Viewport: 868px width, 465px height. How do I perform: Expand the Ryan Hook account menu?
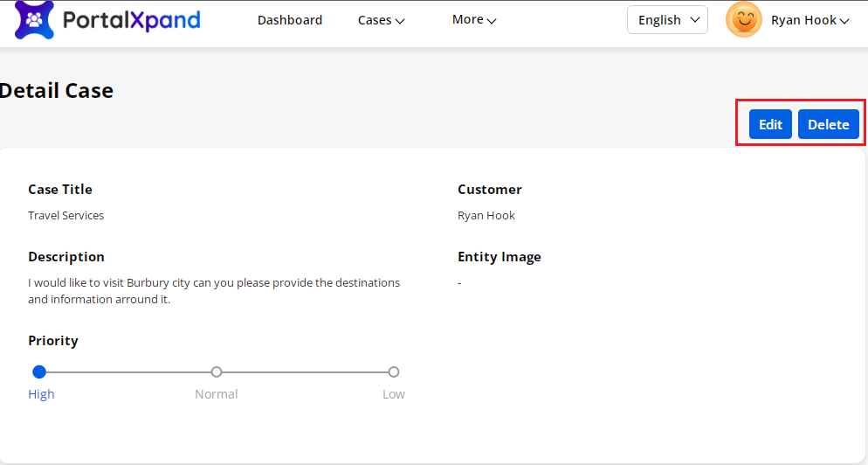809,20
